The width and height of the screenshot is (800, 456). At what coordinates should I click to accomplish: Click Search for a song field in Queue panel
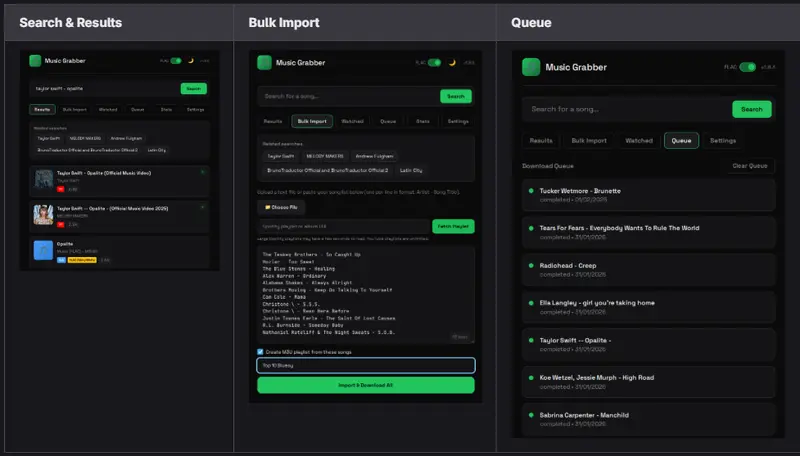click(x=627, y=109)
